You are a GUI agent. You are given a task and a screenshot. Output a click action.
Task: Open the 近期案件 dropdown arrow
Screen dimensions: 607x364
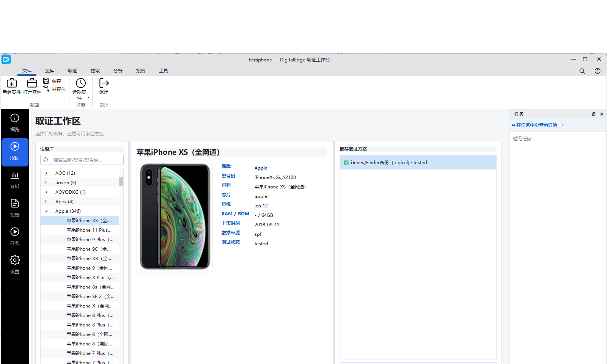[88, 97]
